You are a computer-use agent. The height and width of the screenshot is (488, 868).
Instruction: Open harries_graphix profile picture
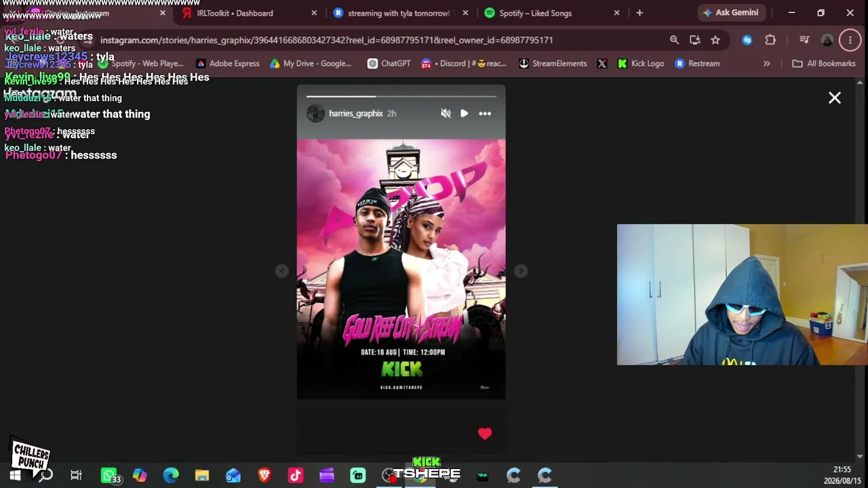pos(315,113)
